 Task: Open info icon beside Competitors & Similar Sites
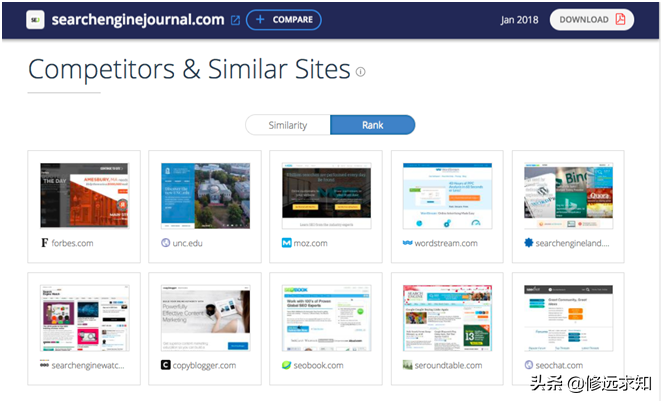[x=360, y=72]
